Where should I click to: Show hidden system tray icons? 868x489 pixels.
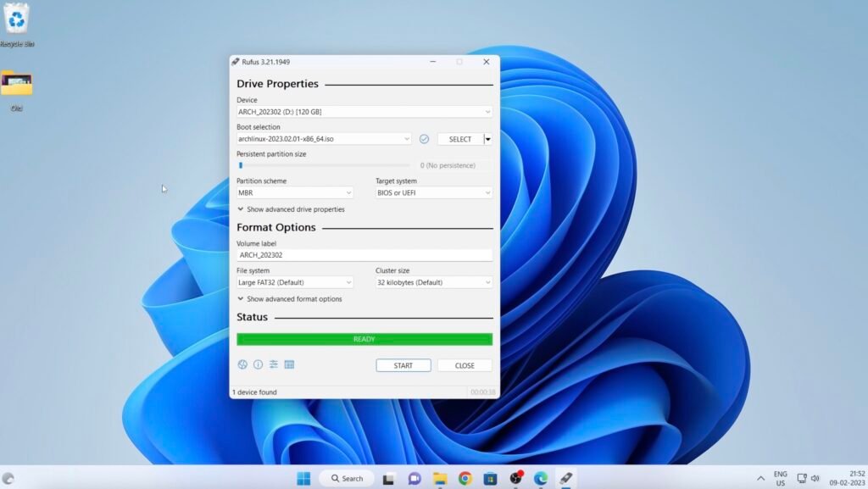(x=760, y=479)
